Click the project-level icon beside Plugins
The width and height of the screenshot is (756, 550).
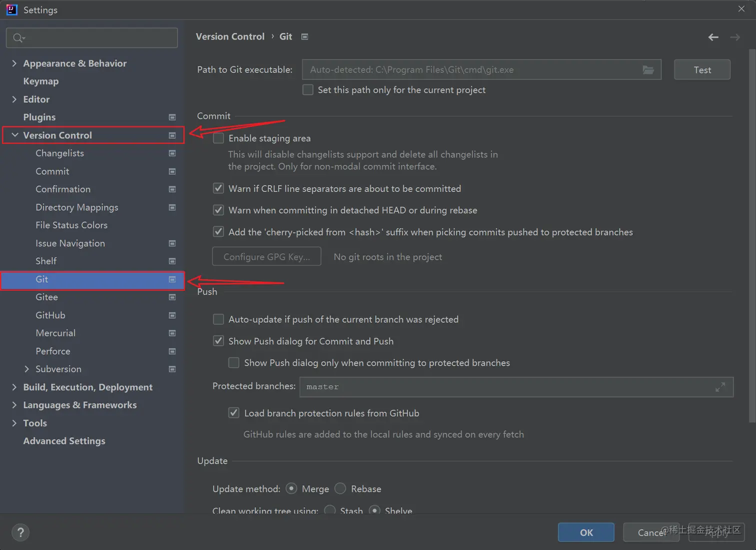click(x=172, y=117)
